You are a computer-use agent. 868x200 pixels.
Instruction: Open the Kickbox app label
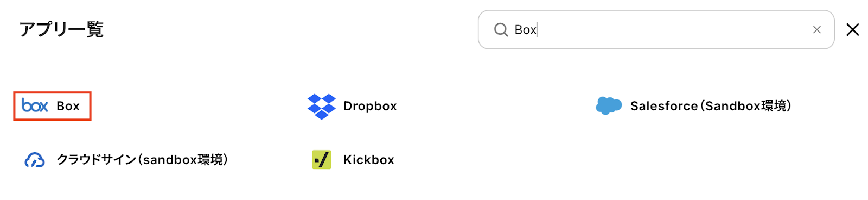(x=369, y=160)
